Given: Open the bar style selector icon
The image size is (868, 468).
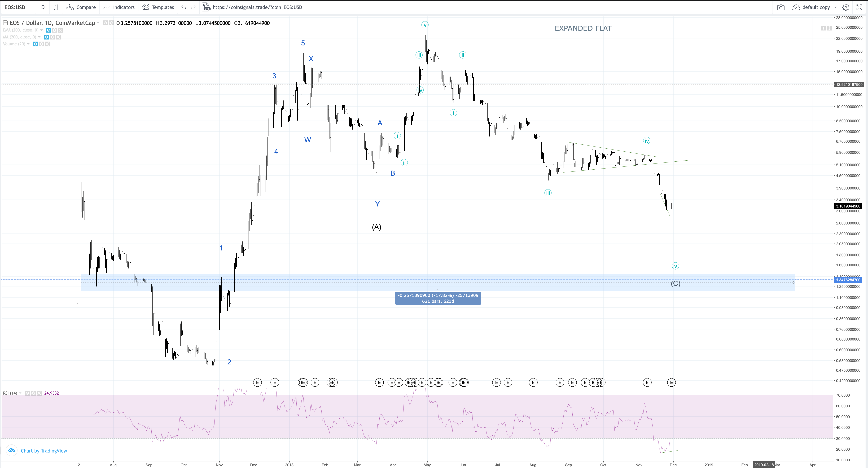Looking at the screenshot, I should 56,7.
